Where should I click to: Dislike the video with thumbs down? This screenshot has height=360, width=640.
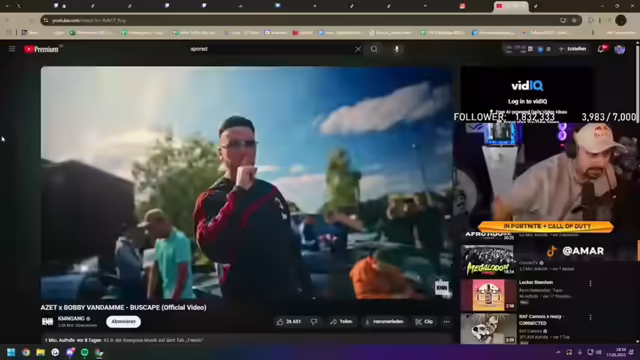click(314, 322)
